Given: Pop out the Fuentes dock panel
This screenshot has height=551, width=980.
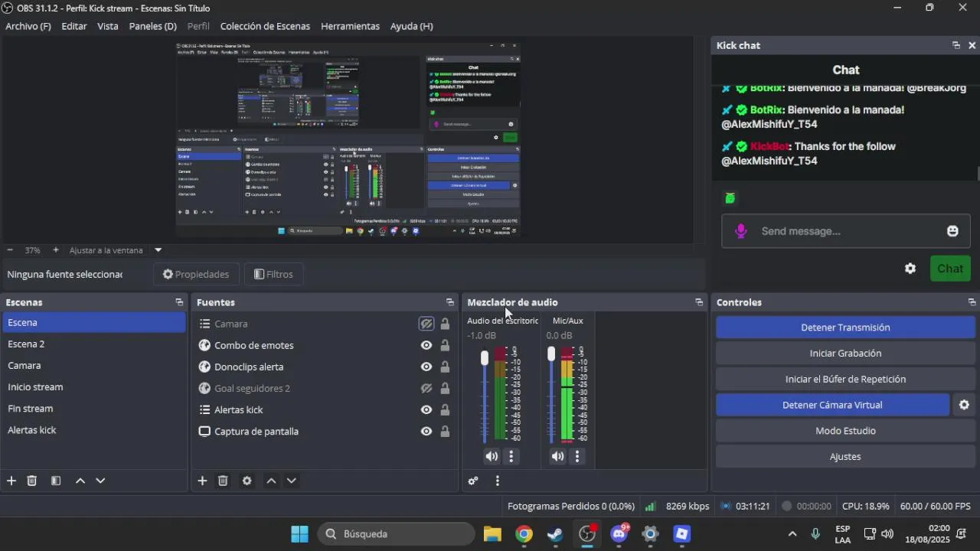Looking at the screenshot, I should [450, 302].
